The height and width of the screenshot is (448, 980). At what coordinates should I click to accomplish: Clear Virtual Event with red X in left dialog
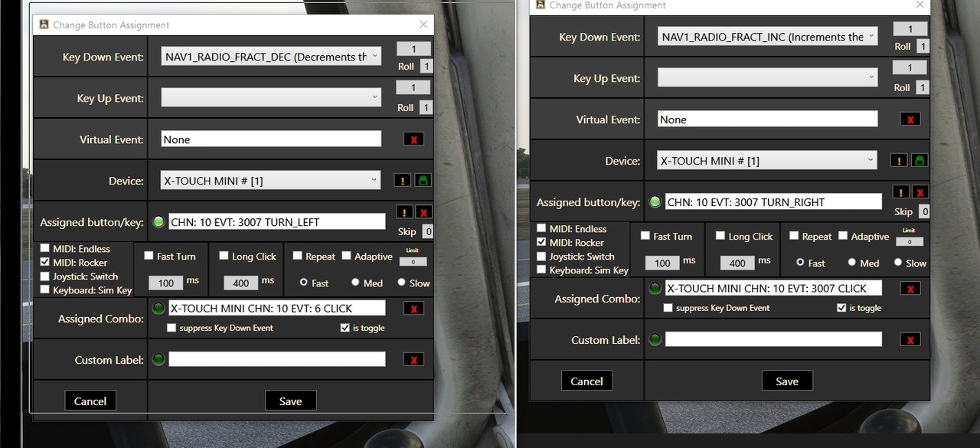pos(413,139)
